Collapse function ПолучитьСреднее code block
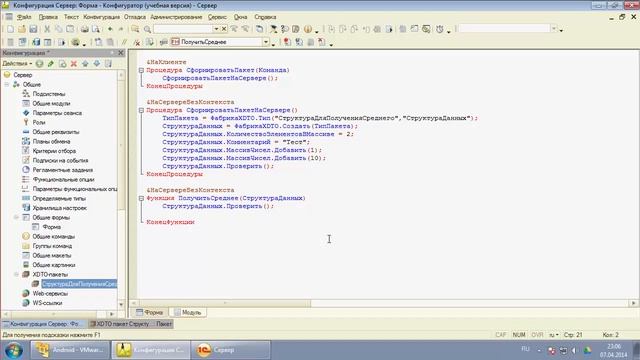 [141, 198]
